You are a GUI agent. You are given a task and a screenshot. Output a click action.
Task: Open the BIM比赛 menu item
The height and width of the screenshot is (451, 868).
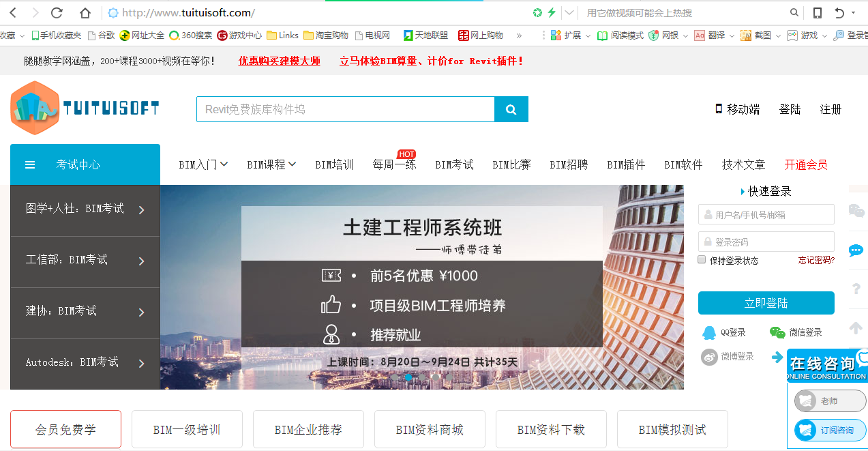point(511,164)
